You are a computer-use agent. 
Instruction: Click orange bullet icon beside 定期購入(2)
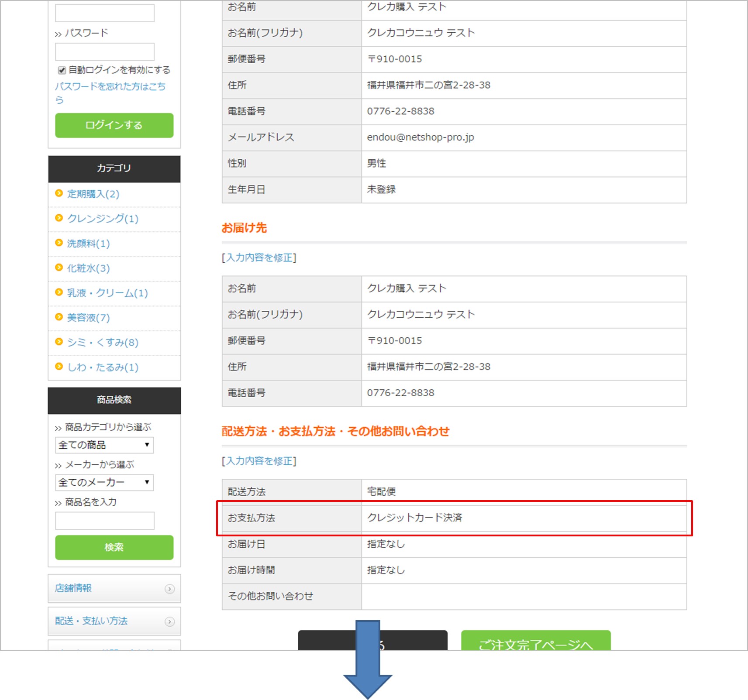(59, 193)
